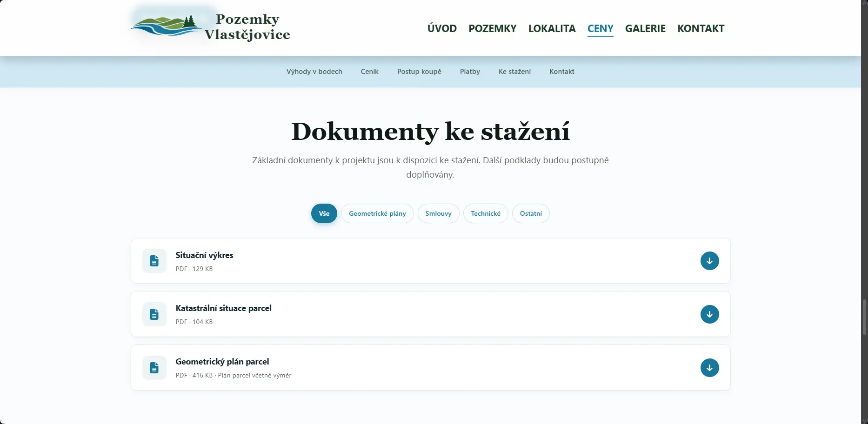
Task: Jump to the Platby section
Action: coord(470,72)
